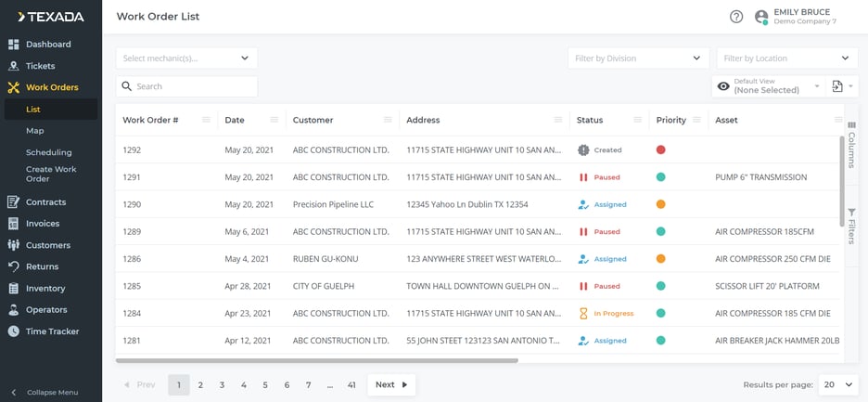Change the Results per page dropdown
868x402 pixels.
click(838, 384)
